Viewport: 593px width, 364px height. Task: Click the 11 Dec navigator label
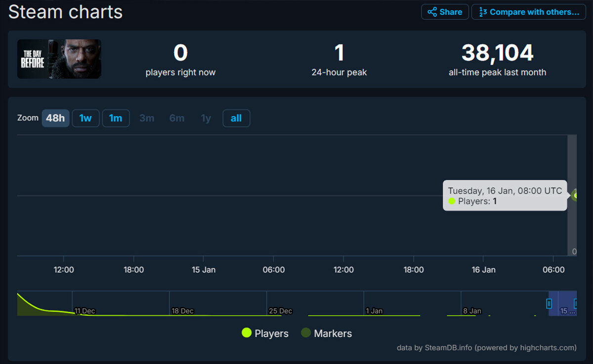click(85, 311)
